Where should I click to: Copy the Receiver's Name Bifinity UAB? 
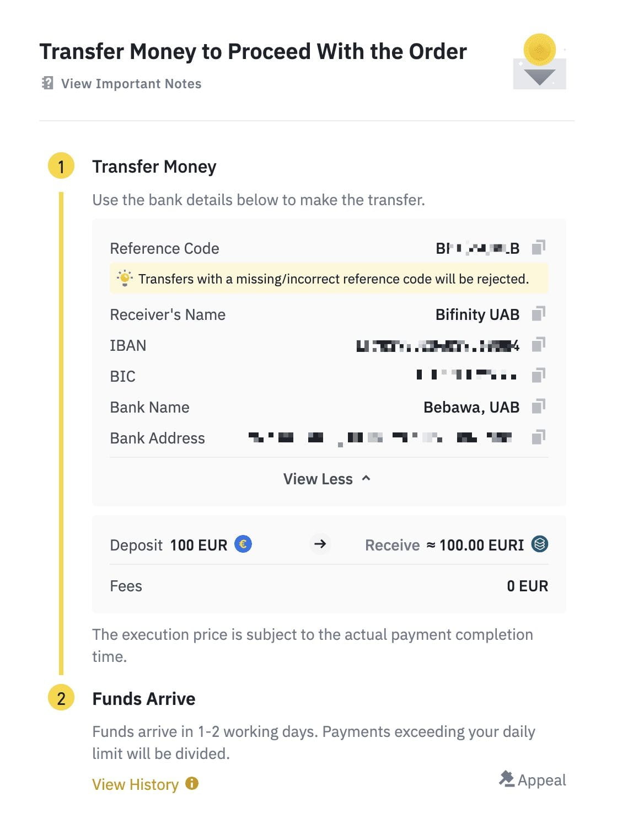tap(538, 314)
